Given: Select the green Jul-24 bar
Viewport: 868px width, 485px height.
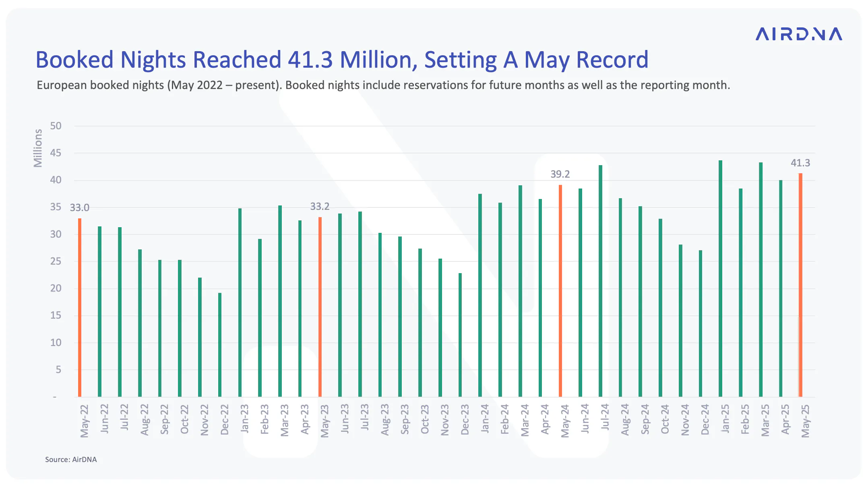Looking at the screenshot, I should [x=600, y=281].
